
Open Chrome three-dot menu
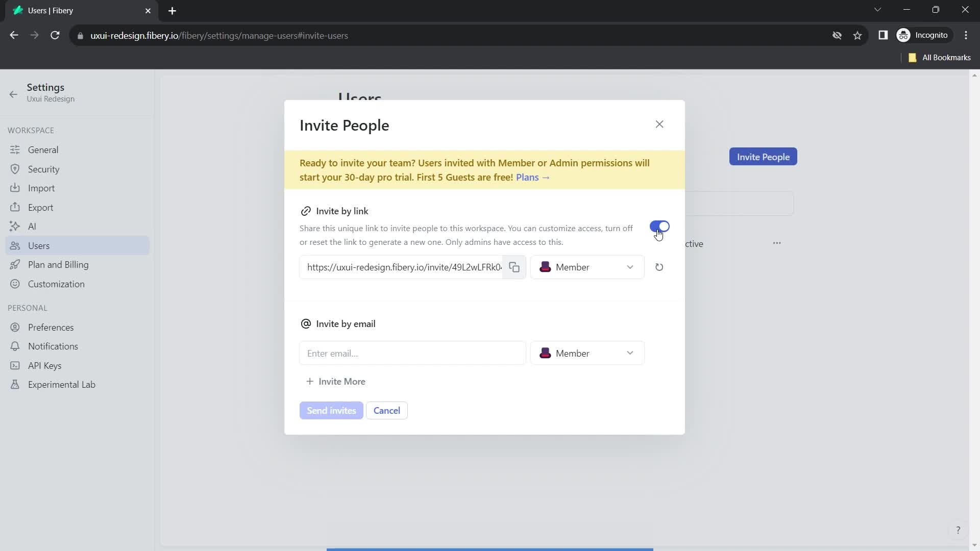pyautogui.click(x=966, y=35)
